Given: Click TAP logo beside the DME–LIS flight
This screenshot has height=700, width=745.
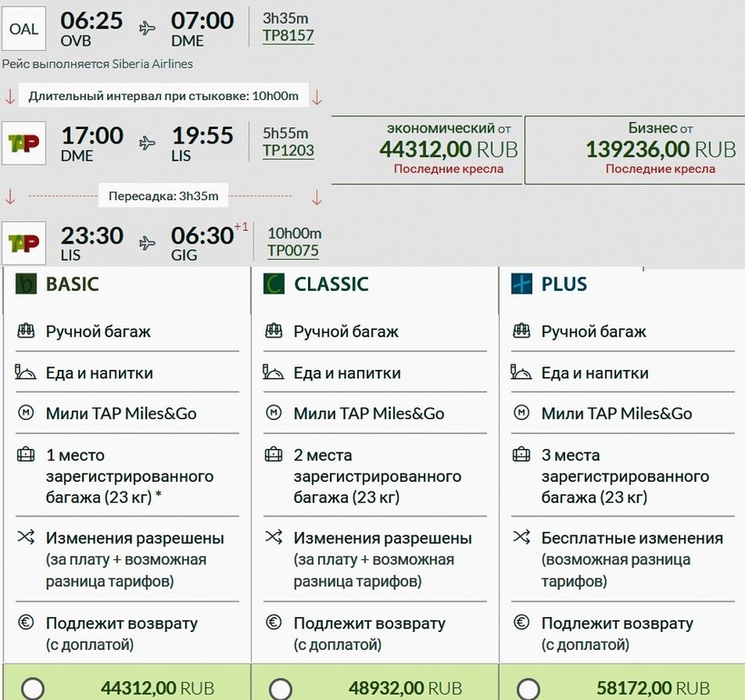Looking at the screenshot, I should 24,143.
